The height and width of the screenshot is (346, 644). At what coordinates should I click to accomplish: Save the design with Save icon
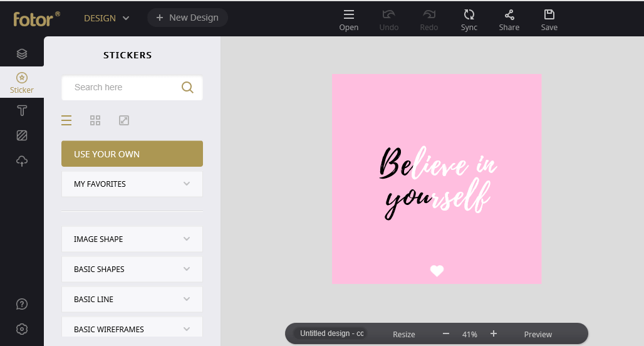[549, 19]
